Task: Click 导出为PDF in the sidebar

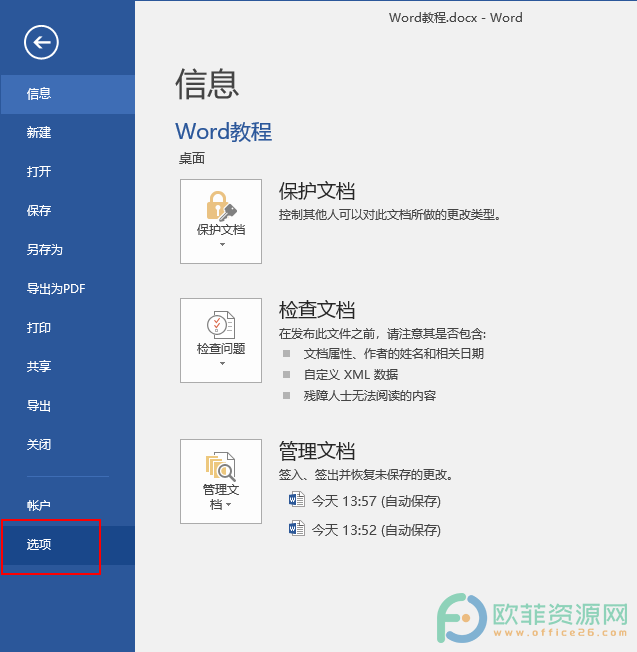Action: (67, 289)
